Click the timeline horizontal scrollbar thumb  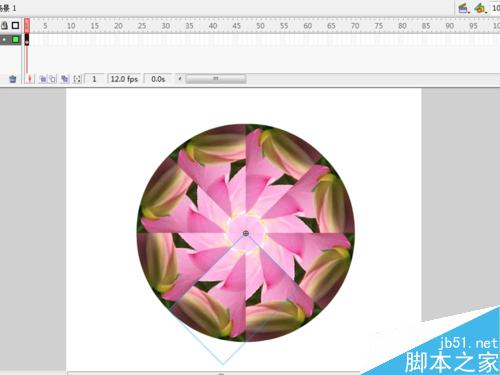point(216,79)
